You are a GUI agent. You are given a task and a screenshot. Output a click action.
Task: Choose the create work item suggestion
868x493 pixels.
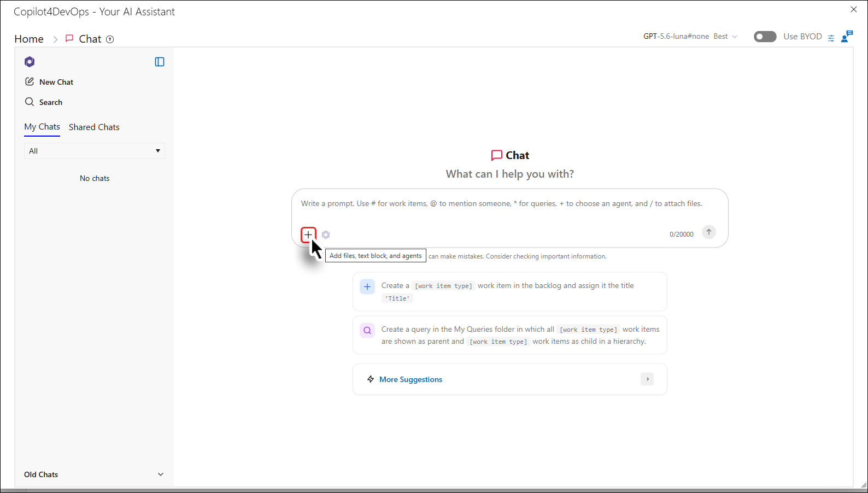point(510,292)
